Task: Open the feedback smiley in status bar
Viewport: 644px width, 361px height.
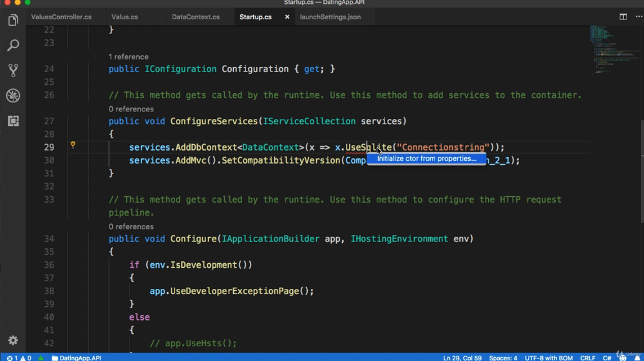Action: pos(623,358)
